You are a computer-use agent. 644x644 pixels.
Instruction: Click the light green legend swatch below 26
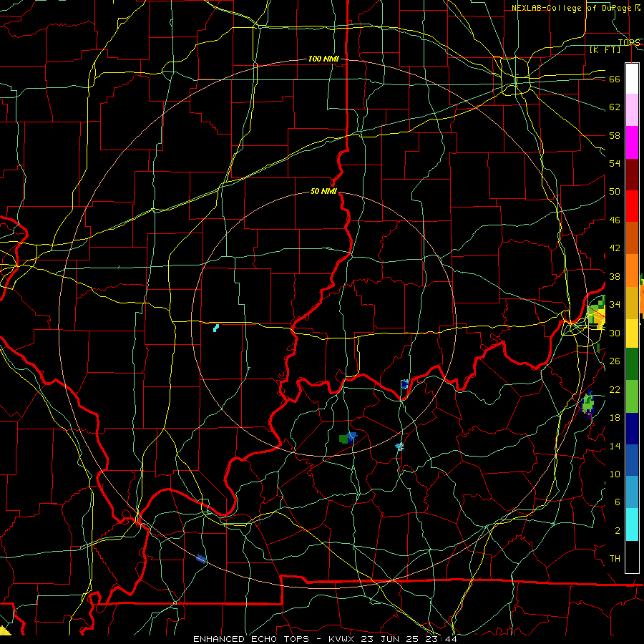point(632,396)
